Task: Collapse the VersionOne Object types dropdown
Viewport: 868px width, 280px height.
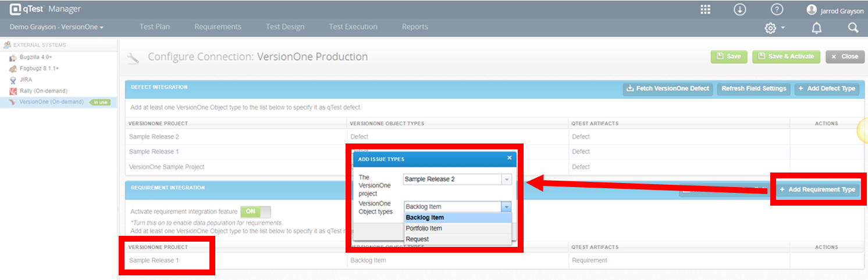Action: (x=506, y=207)
